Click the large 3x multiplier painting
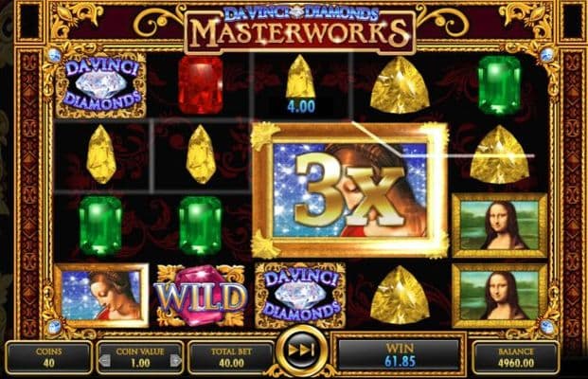The image size is (588, 379). [x=350, y=191]
